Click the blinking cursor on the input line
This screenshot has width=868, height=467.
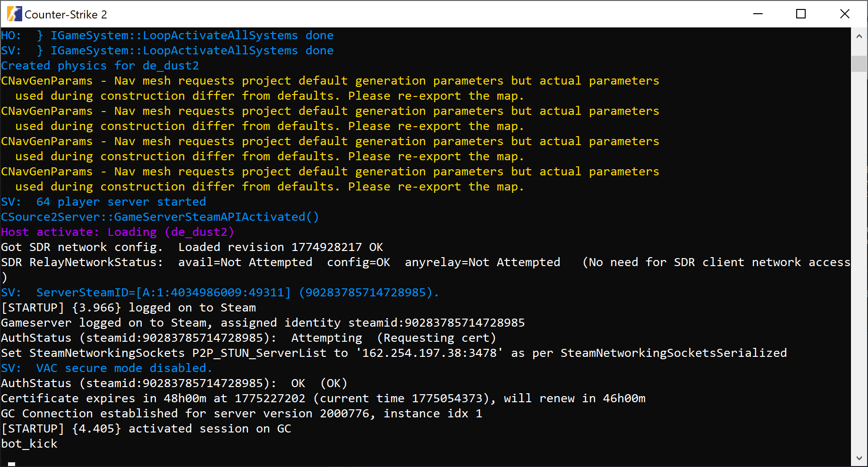coord(12,464)
